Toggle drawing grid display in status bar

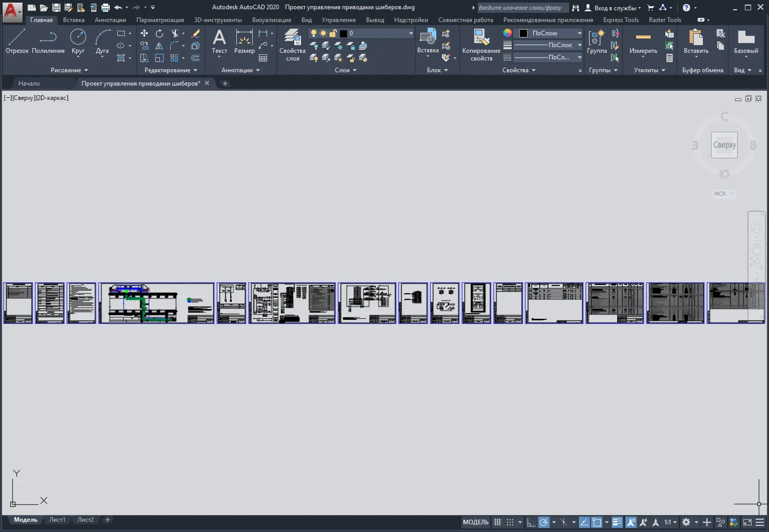497,522
